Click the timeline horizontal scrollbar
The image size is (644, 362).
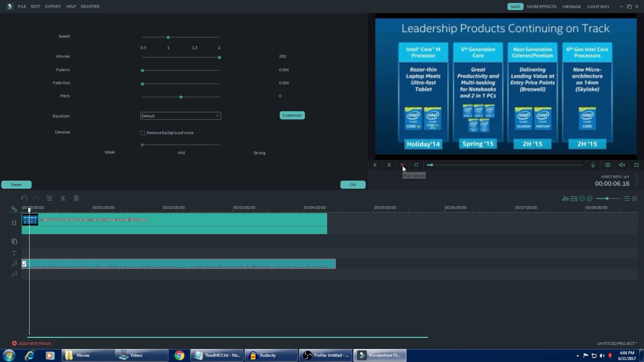pos(227,337)
